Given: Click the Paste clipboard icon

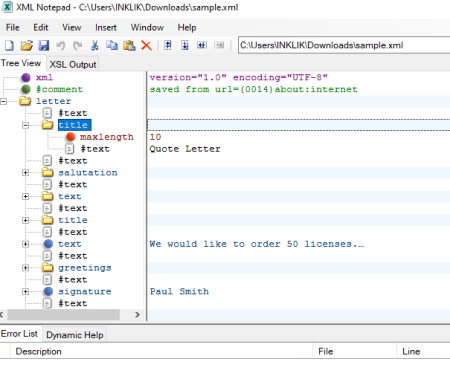Looking at the screenshot, I should (129, 45).
